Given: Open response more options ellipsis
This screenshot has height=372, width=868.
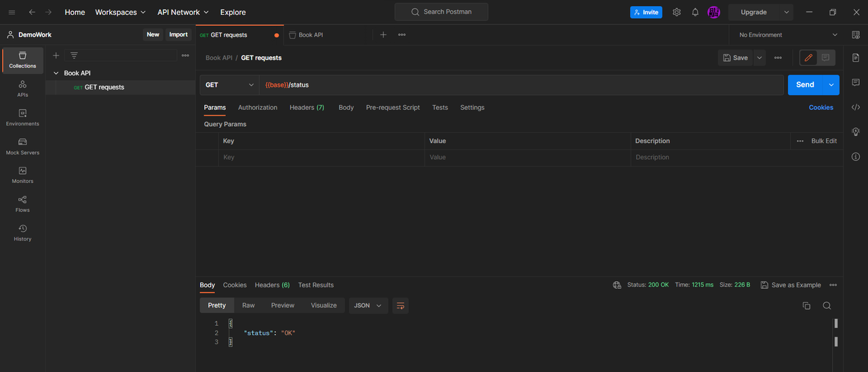Looking at the screenshot, I should [833, 285].
